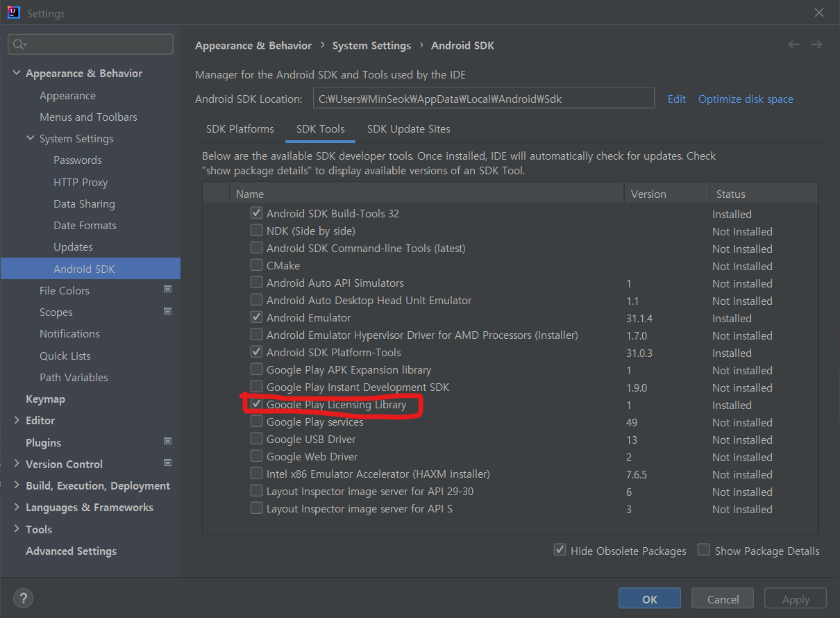Check Layout Inspector image server for API S
The image size is (840, 618).
pos(256,508)
